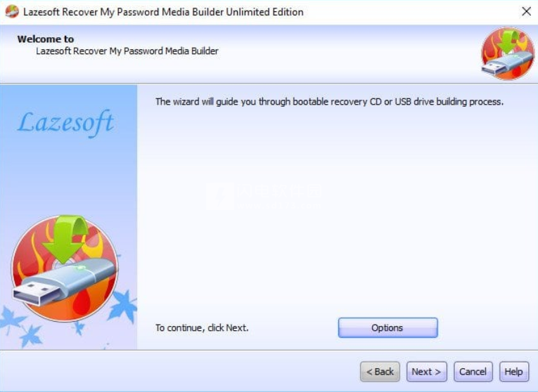Image resolution: width=538 pixels, height=392 pixels.
Task: Open the Options dialog
Action: (388, 327)
